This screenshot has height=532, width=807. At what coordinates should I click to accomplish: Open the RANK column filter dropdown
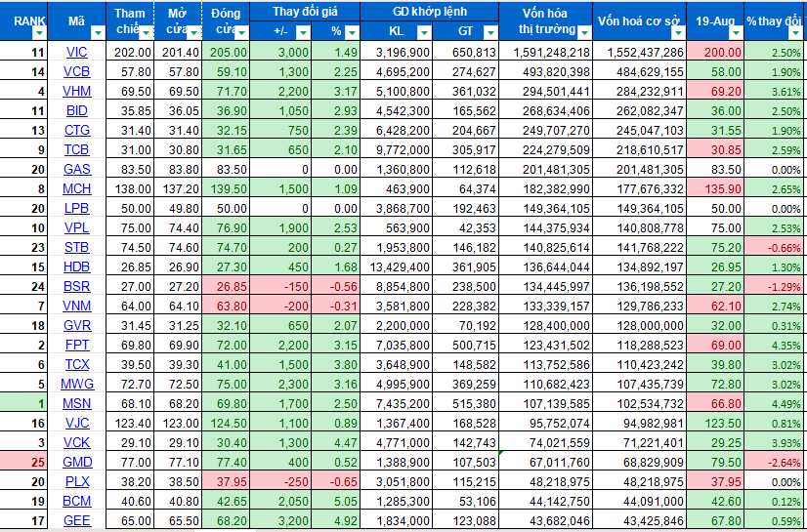[39, 33]
